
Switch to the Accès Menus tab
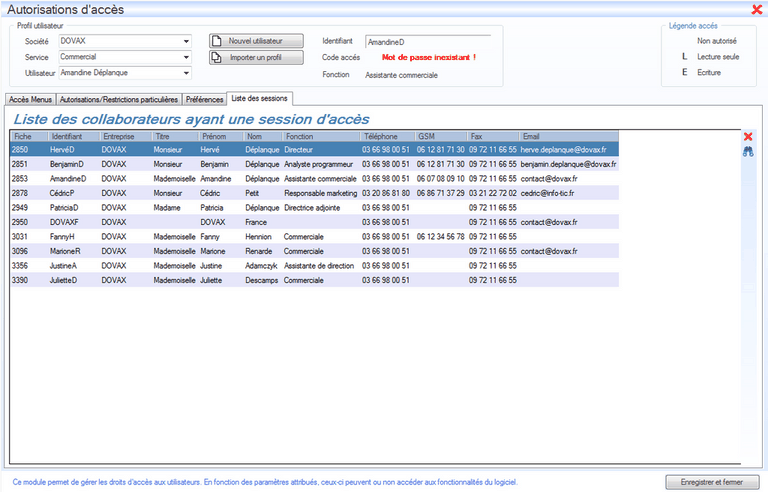pyautogui.click(x=30, y=99)
